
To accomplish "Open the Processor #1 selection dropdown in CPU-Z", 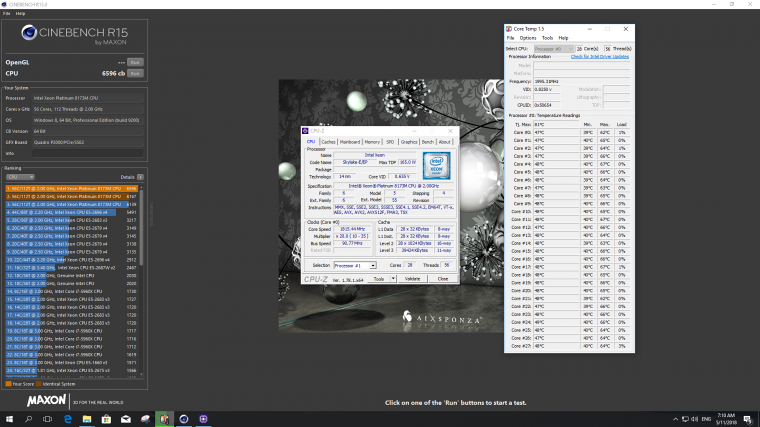I will tap(355, 266).
